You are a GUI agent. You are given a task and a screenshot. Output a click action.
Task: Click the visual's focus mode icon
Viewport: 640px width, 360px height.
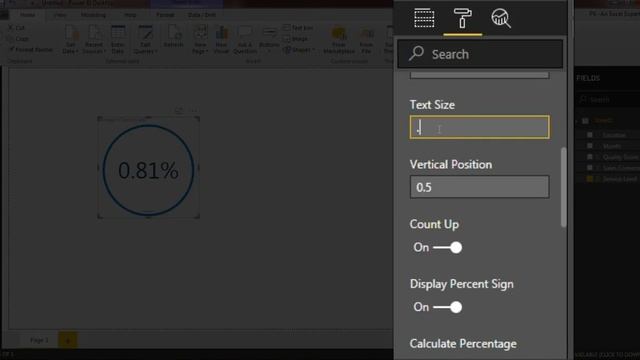179,110
